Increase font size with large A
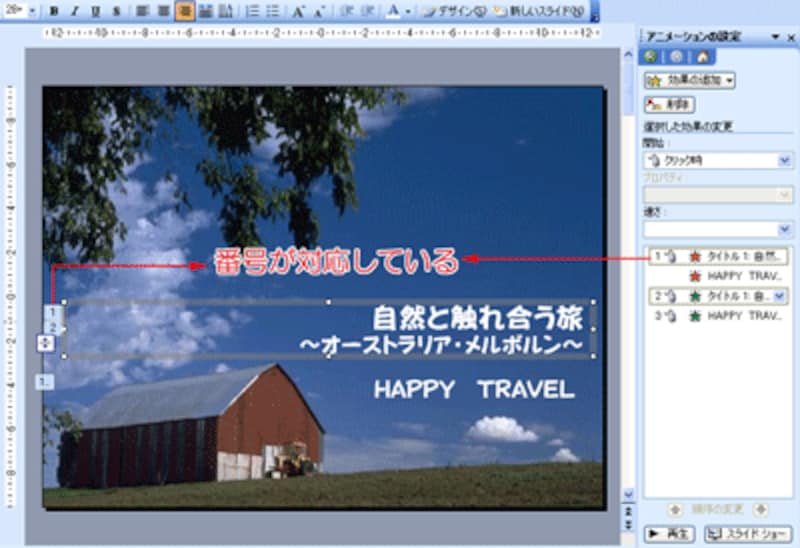The image size is (800, 548). click(298, 11)
